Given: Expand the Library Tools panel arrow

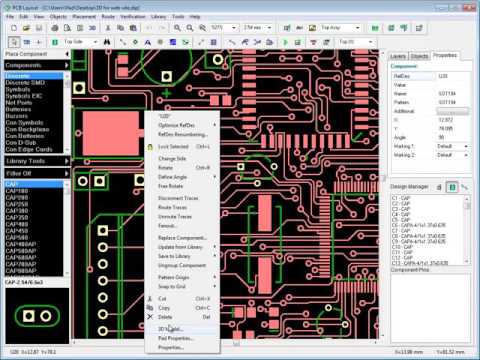Looking at the screenshot, I should click(66, 161).
